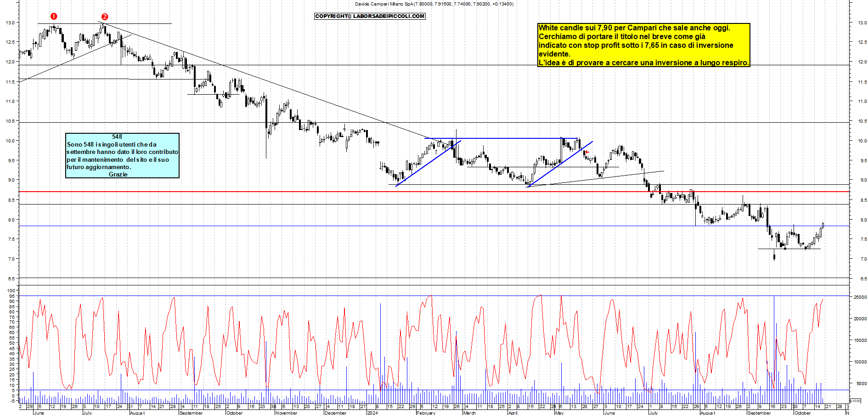Click the cyan box headed "548"
The image size is (868, 415).
[122, 155]
